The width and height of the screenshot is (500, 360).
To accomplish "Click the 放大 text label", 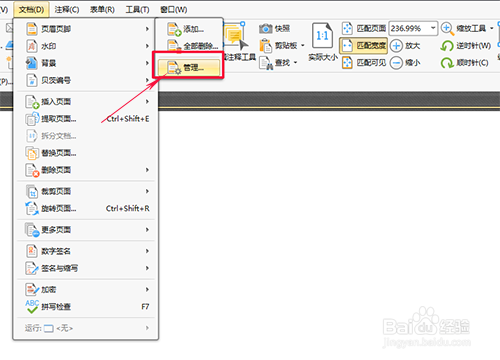I will click(x=413, y=46).
